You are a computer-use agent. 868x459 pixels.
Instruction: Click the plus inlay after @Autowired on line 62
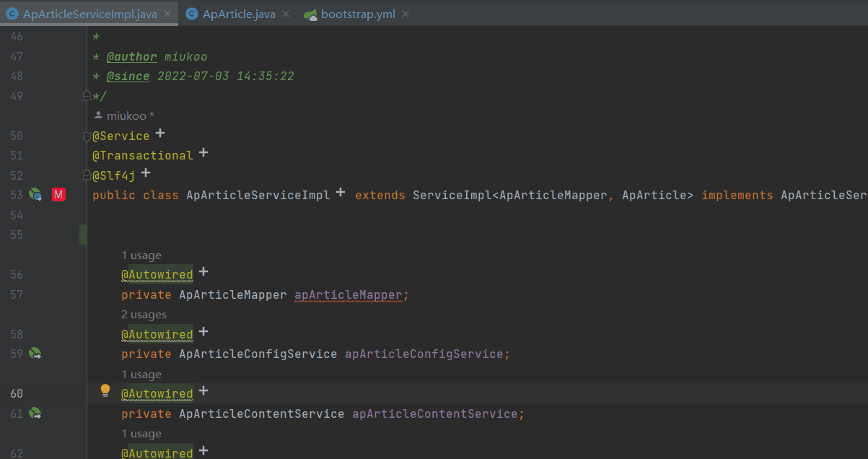(x=203, y=450)
